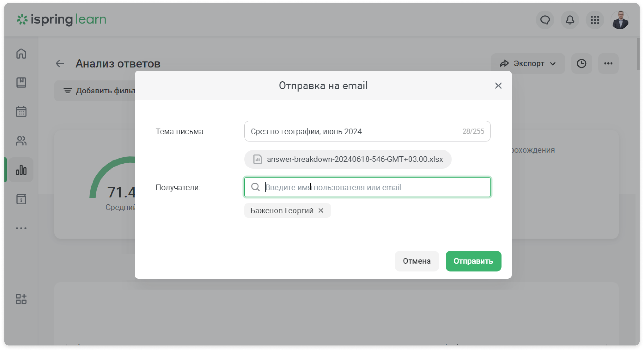Open the courses book icon in sidebar
This screenshot has height=351, width=644.
(x=21, y=82)
